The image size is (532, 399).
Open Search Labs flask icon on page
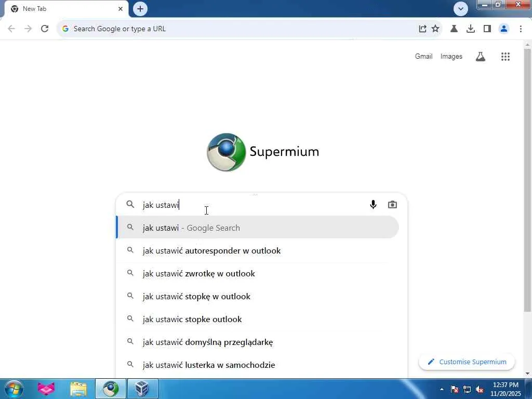point(481,57)
